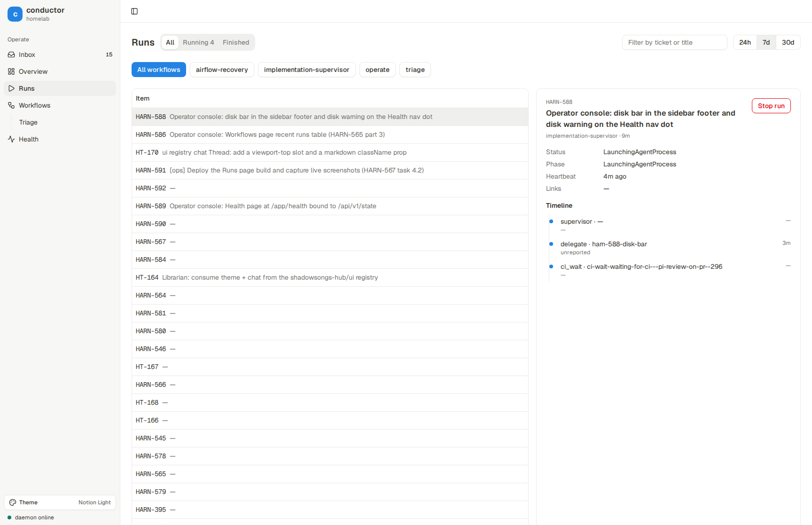Select the HT-164 Librarian row
Image resolution: width=812 pixels, height=525 pixels.
click(x=330, y=278)
